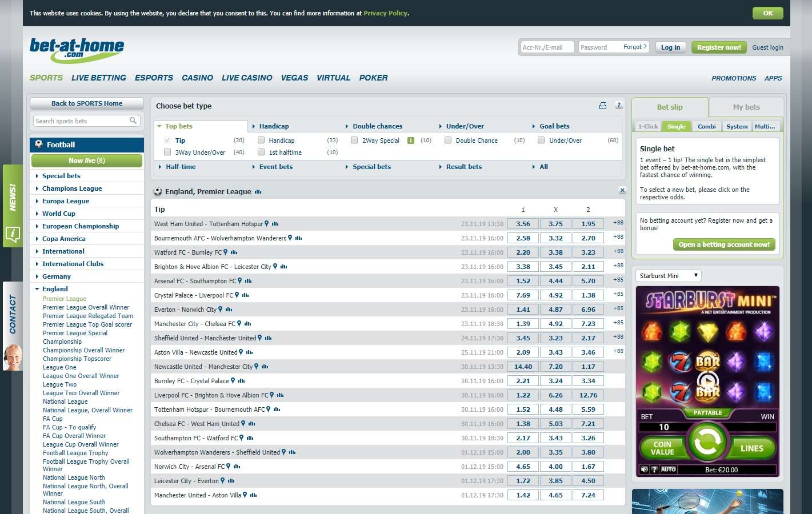Click the bet-at-home.com logo

tap(77, 50)
